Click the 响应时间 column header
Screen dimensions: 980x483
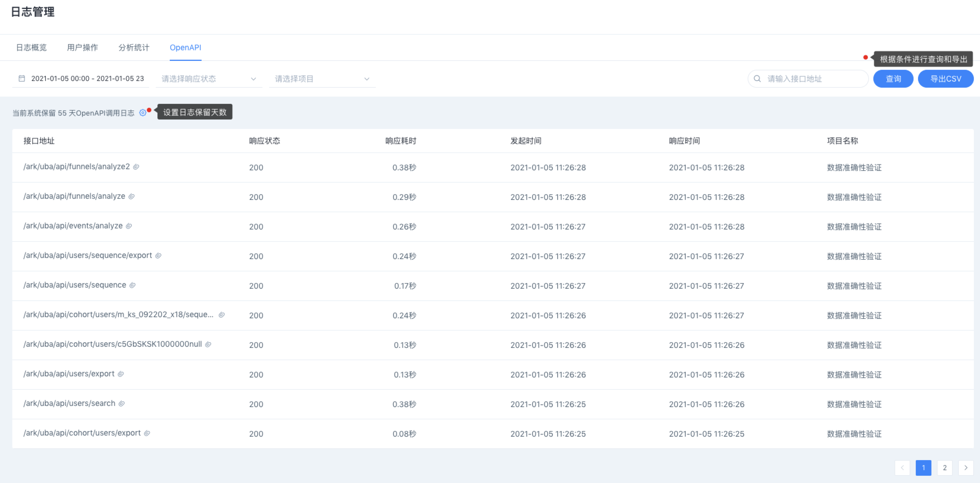click(684, 141)
